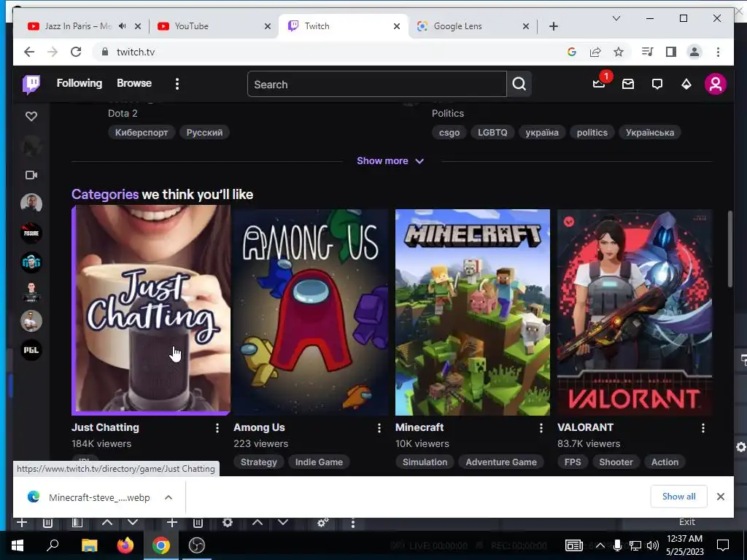Click the Simulation tag

click(425, 462)
